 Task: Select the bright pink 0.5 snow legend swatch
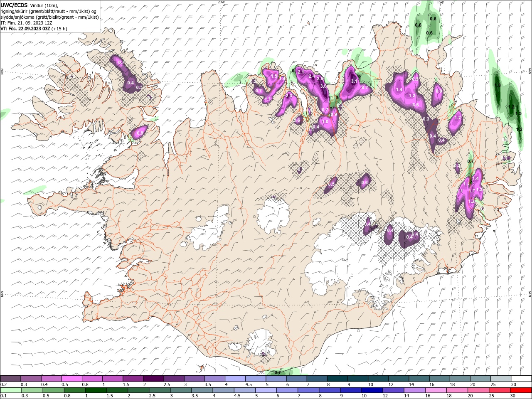click(x=71, y=379)
